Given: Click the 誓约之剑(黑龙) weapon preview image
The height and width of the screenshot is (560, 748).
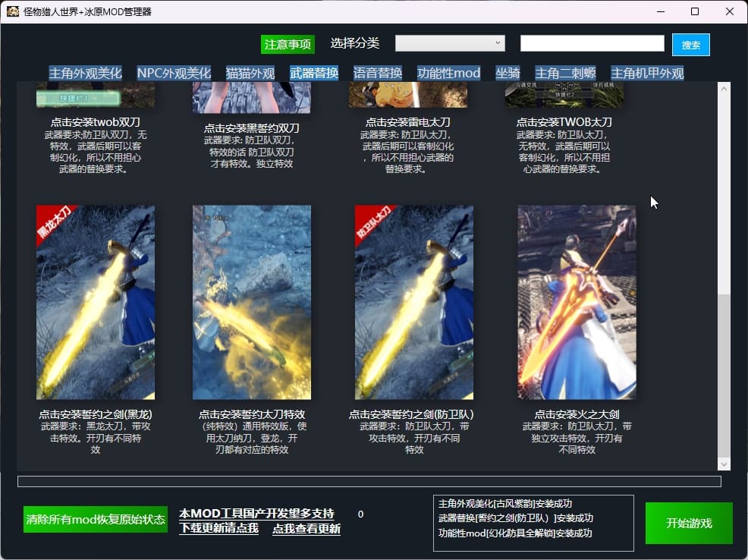Looking at the screenshot, I should (96, 302).
